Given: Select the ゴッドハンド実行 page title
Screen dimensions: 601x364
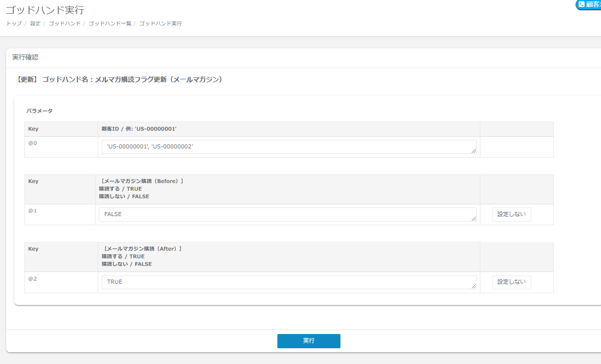Looking at the screenshot, I should tap(45, 10).
